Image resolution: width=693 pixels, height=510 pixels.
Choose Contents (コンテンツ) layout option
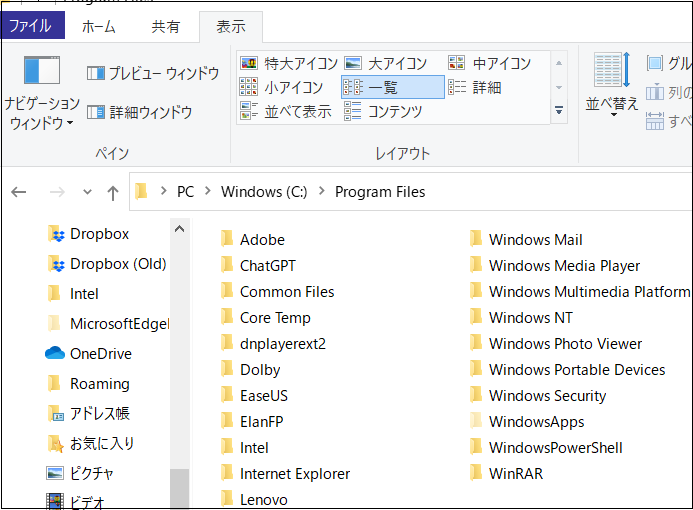[x=384, y=111]
